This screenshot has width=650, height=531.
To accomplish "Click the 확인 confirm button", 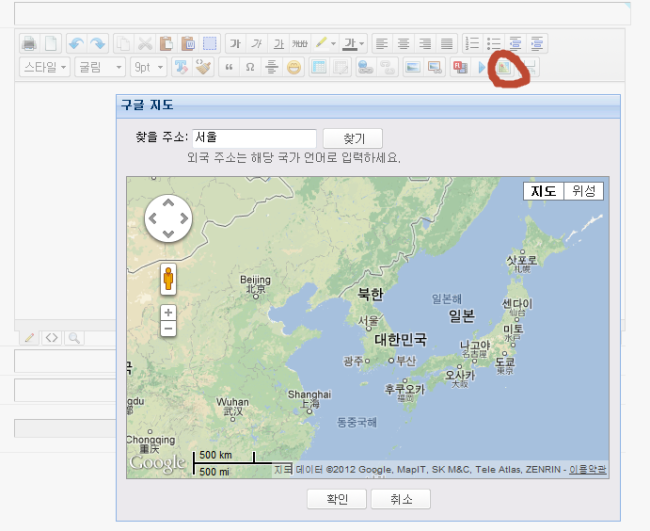I will pos(335,499).
